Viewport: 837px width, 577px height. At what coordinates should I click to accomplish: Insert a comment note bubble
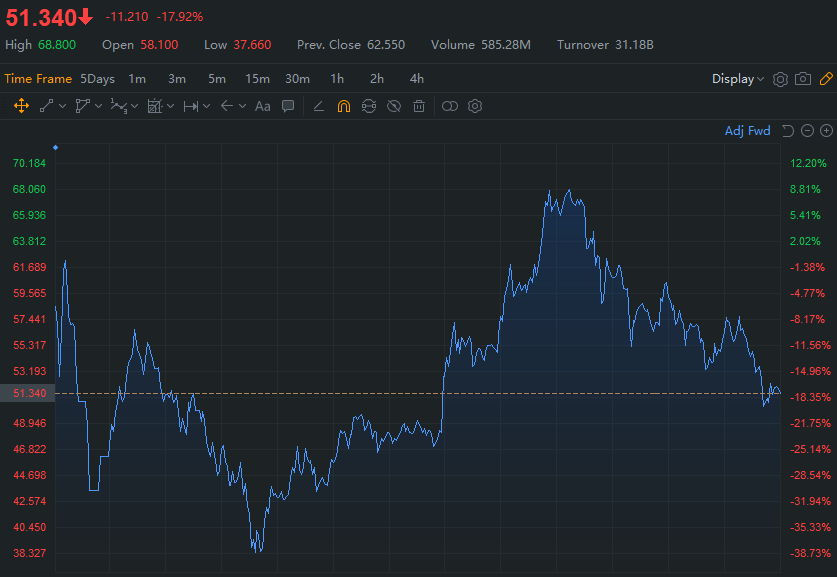288,106
